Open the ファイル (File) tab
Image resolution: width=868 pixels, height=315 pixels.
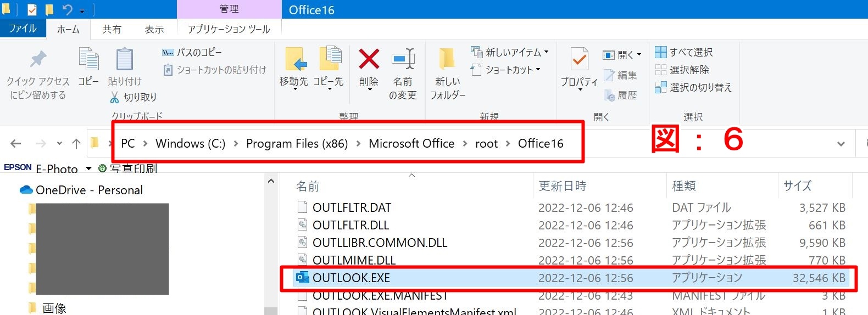(x=23, y=29)
